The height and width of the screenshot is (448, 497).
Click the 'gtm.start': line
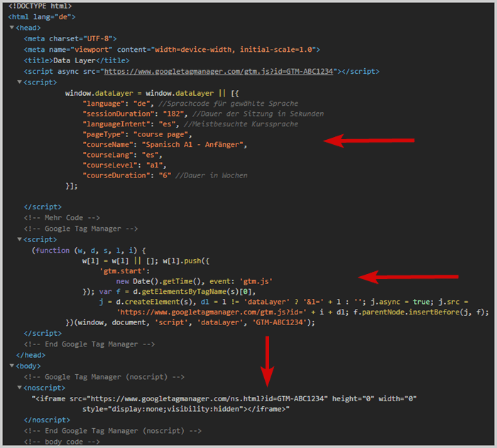click(124, 271)
